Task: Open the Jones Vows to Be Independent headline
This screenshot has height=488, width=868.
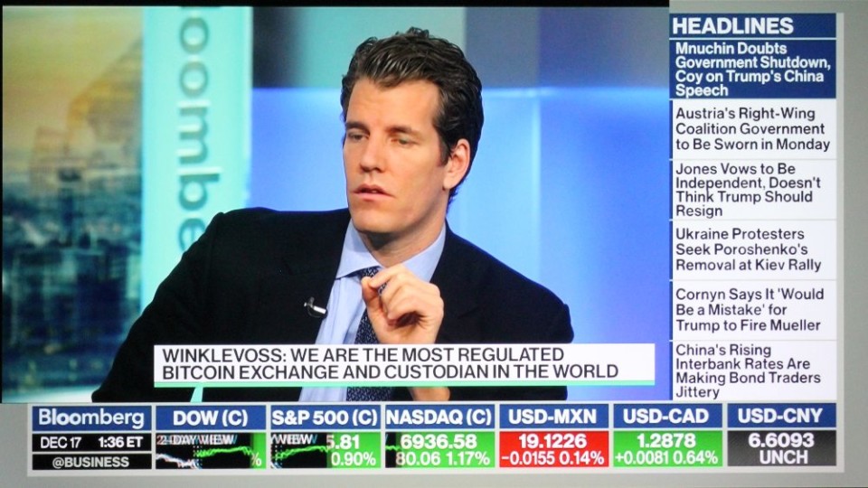Action: coord(752,190)
